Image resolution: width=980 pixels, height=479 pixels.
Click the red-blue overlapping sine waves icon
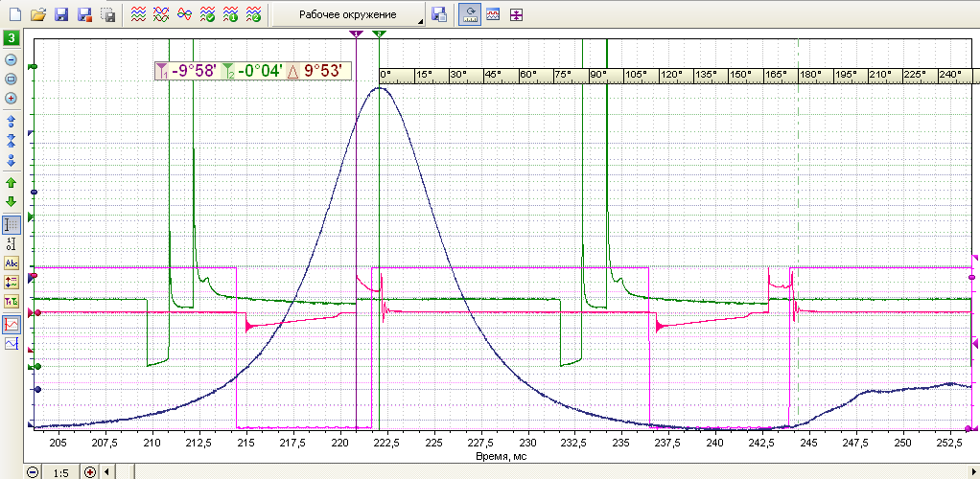coord(184,14)
